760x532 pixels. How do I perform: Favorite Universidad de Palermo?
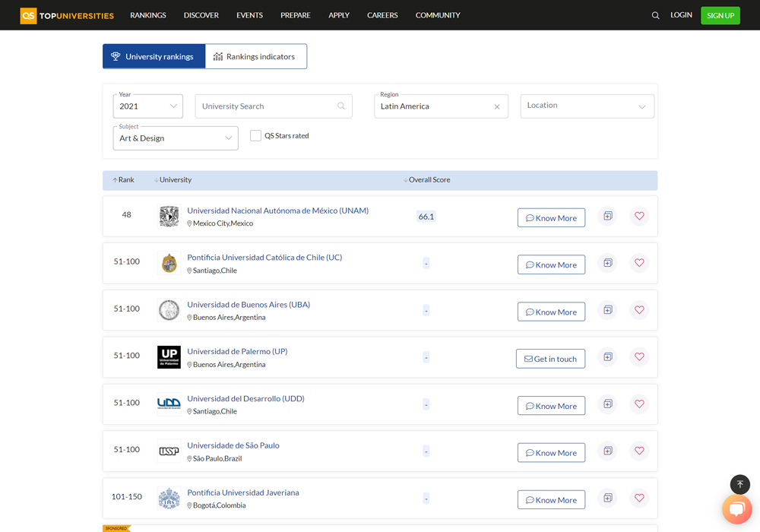[639, 357]
